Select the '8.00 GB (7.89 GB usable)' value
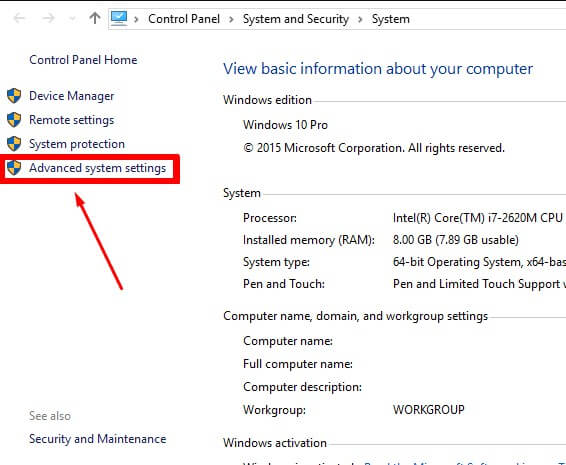The width and height of the screenshot is (566, 465). tap(456, 240)
